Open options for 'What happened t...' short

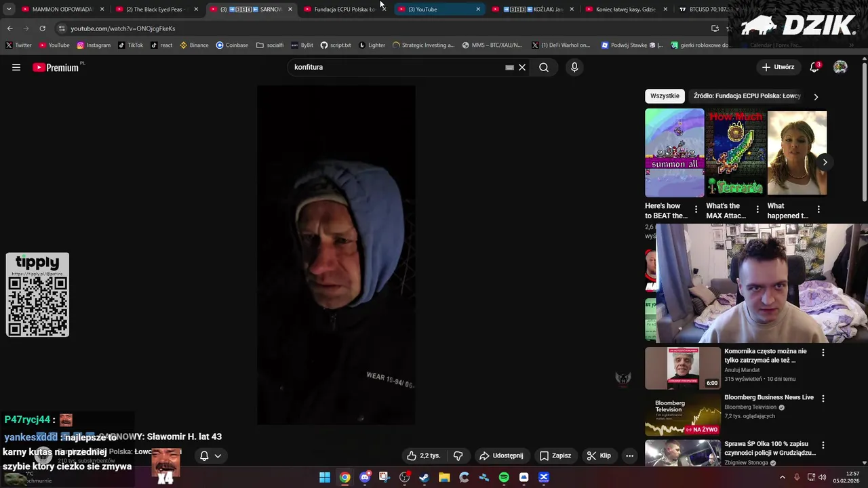click(818, 209)
